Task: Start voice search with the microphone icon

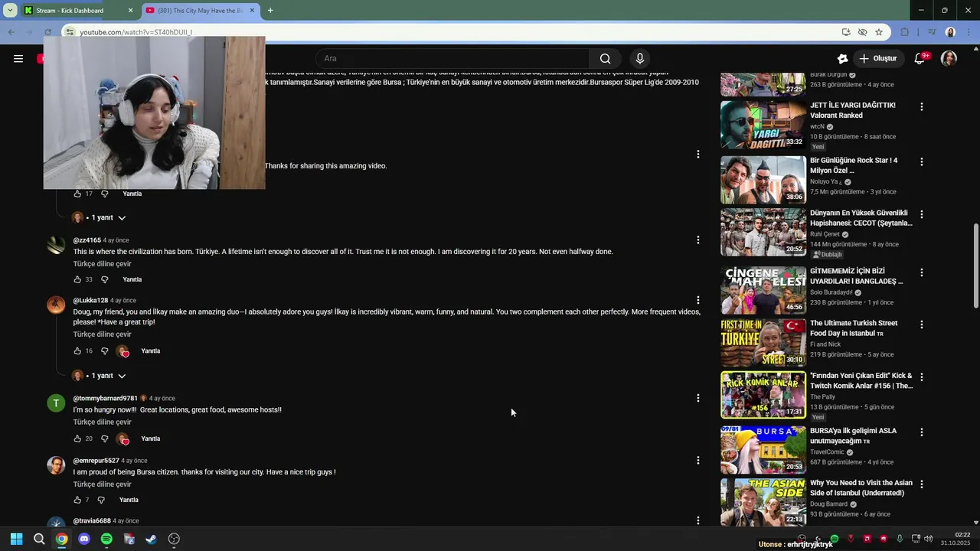Action: (x=640, y=59)
